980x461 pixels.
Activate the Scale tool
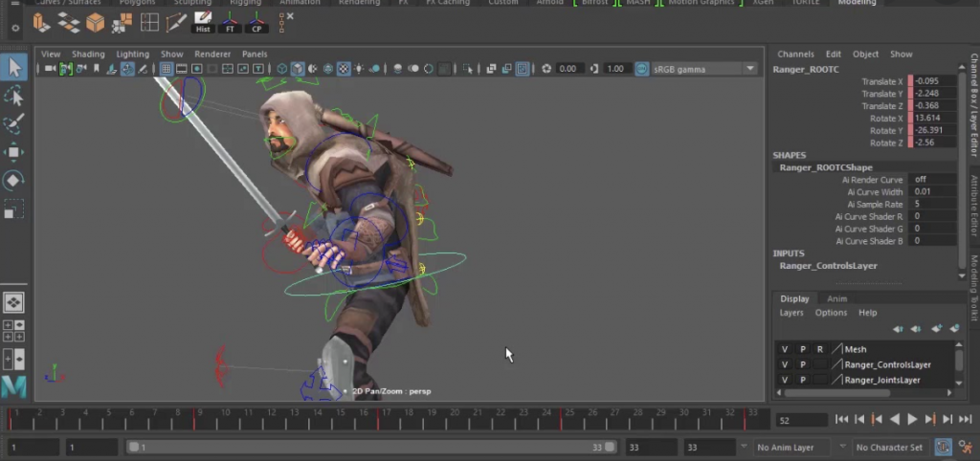pos(13,209)
